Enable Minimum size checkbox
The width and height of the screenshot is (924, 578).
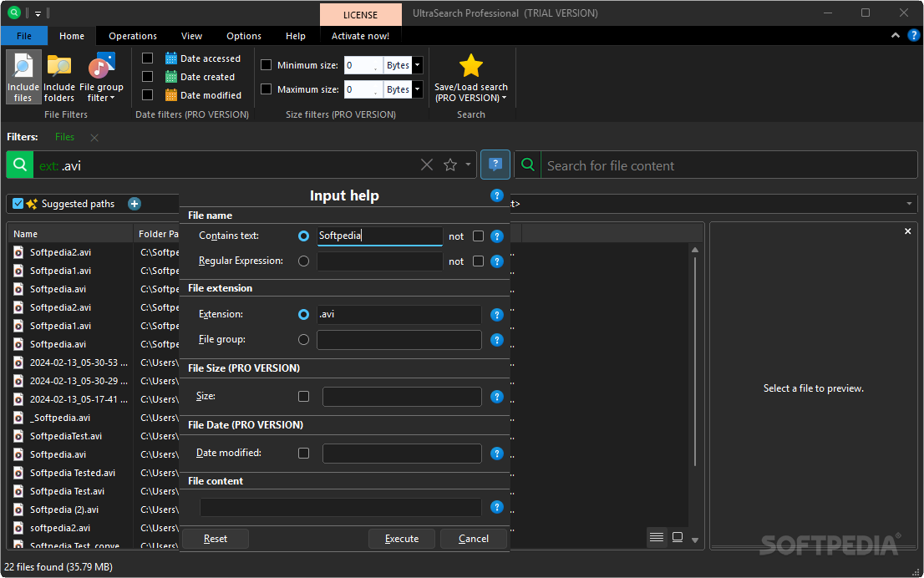(267, 65)
